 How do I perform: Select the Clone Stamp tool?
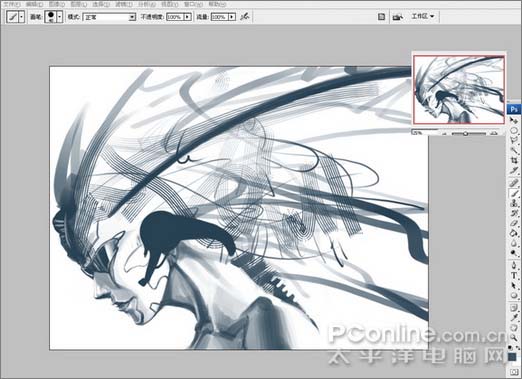514,203
